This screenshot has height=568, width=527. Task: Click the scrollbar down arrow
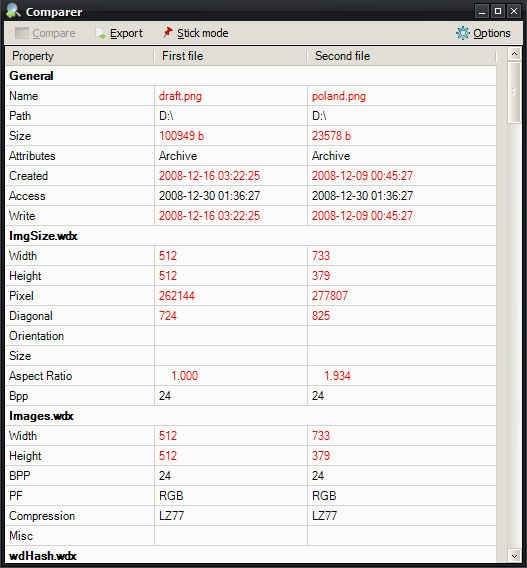pos(514,555)
